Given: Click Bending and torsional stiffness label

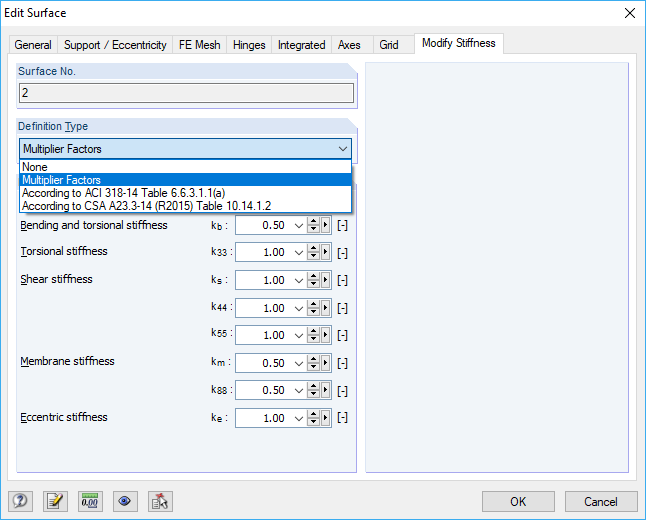Looking at the screenshot, I should pos(94,225).
